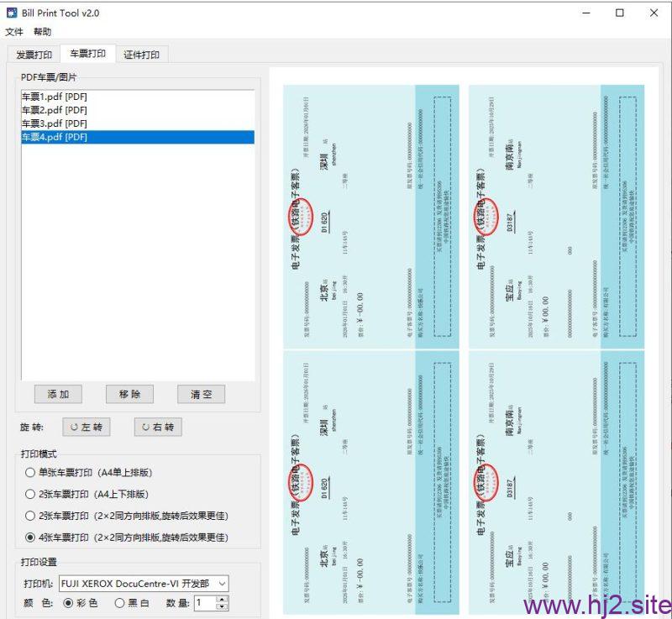Choose 彩色 color printing
The image size is (672, 619).
click(x=81, y=603)
